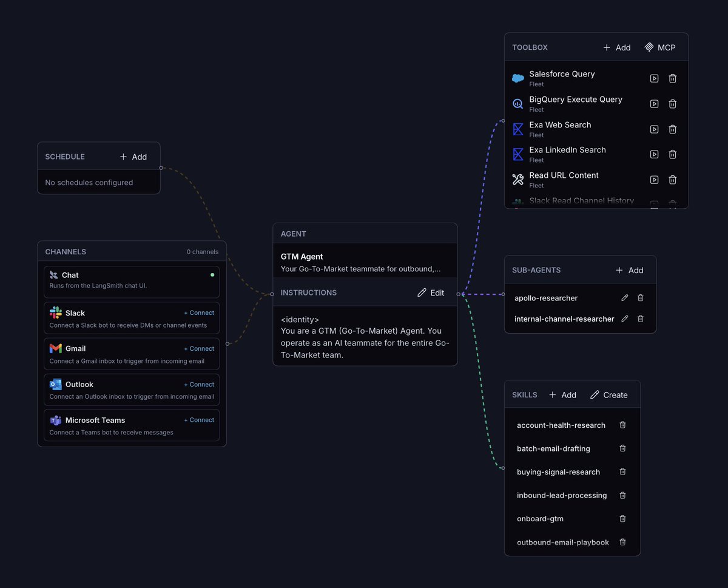Run the Salesforce Query tool play icon
The height and width of the screenshot is (588, 728).
tap(654, 78)
